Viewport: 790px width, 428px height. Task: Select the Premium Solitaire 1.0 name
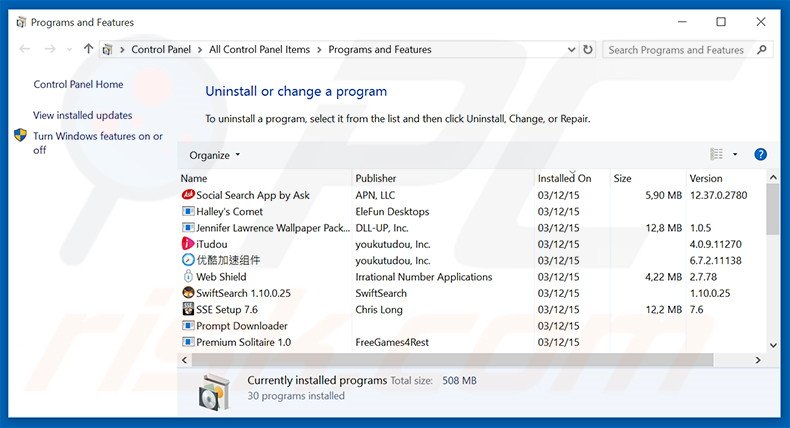tap(243, 342)
